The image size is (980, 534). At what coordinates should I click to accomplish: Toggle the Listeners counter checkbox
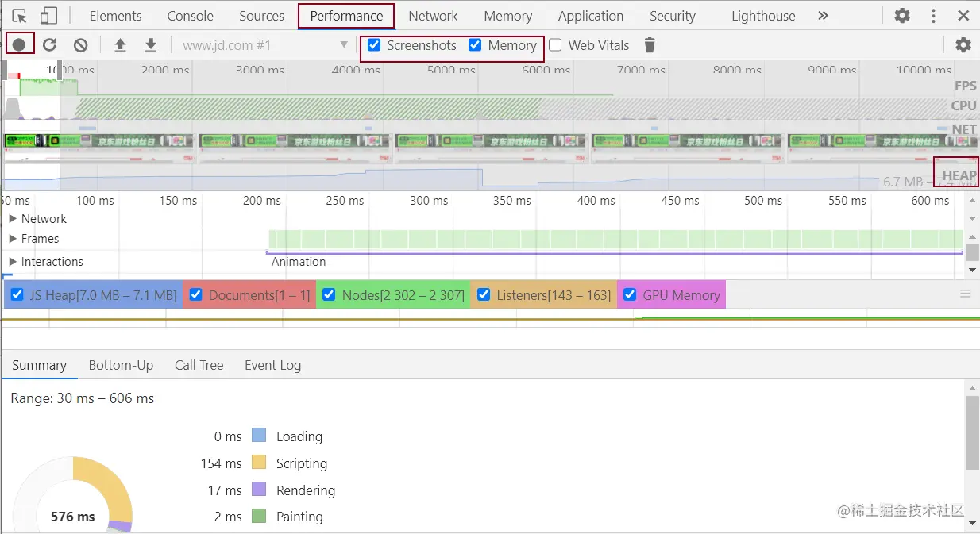point(484,295)
